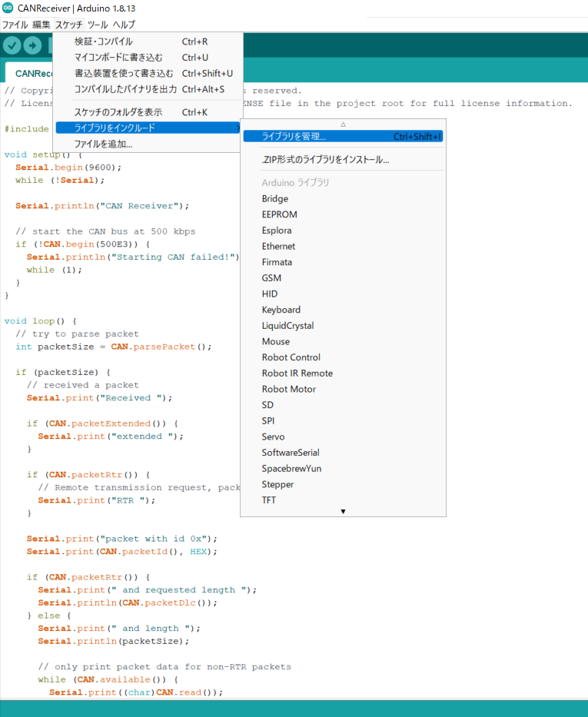This screenshot has width=588, height=717.
Task: Click code 'Serial.print("RTR ");'
Action: [x=97, y=500]
